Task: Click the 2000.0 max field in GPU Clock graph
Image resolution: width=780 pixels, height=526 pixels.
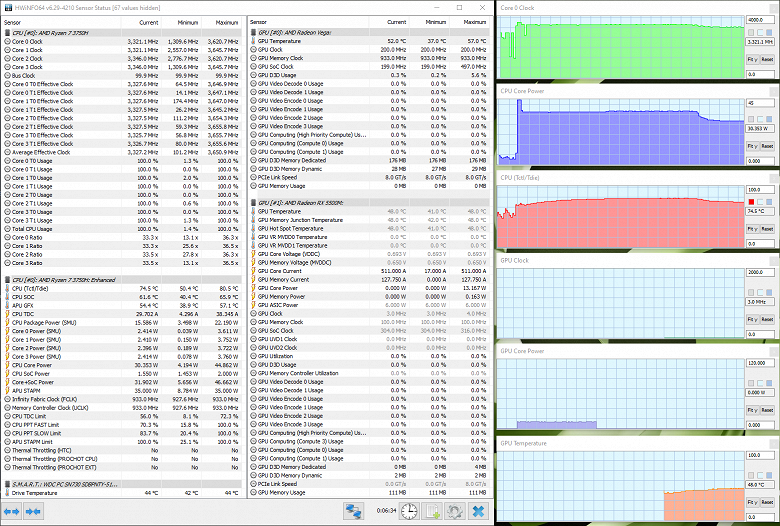Action: click(x=760, y=272)
